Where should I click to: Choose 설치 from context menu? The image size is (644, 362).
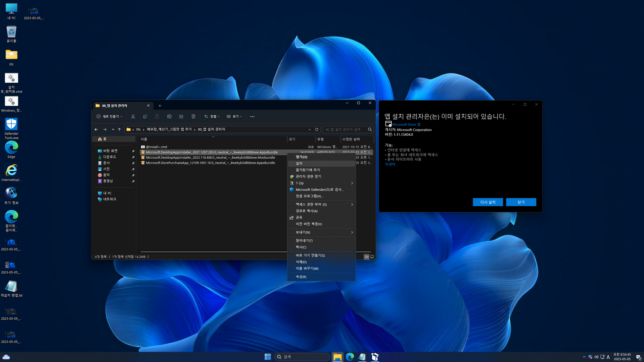[x=322, y=163]
